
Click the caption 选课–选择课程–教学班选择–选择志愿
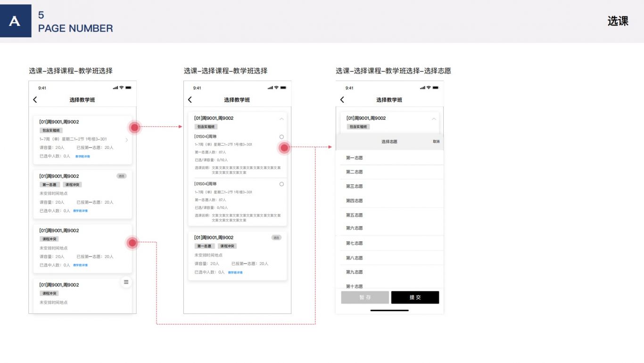pyautogui.click(x=393, y=71)
